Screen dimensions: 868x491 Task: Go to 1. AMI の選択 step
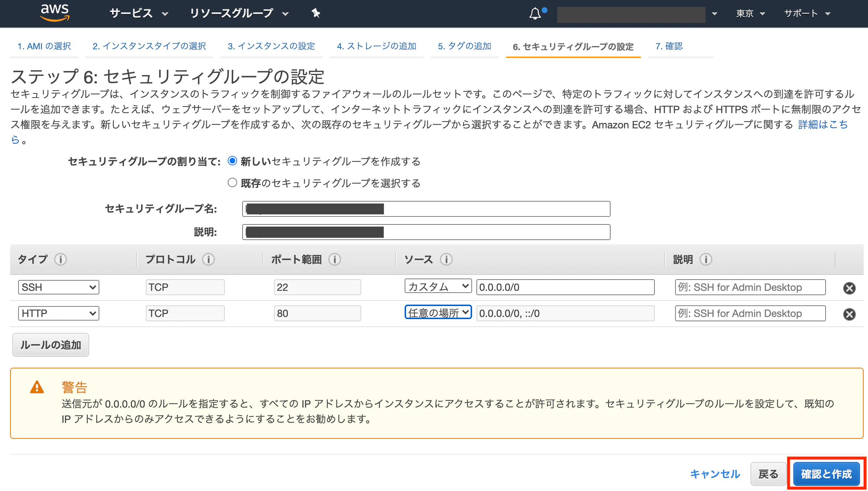[44, 46]
